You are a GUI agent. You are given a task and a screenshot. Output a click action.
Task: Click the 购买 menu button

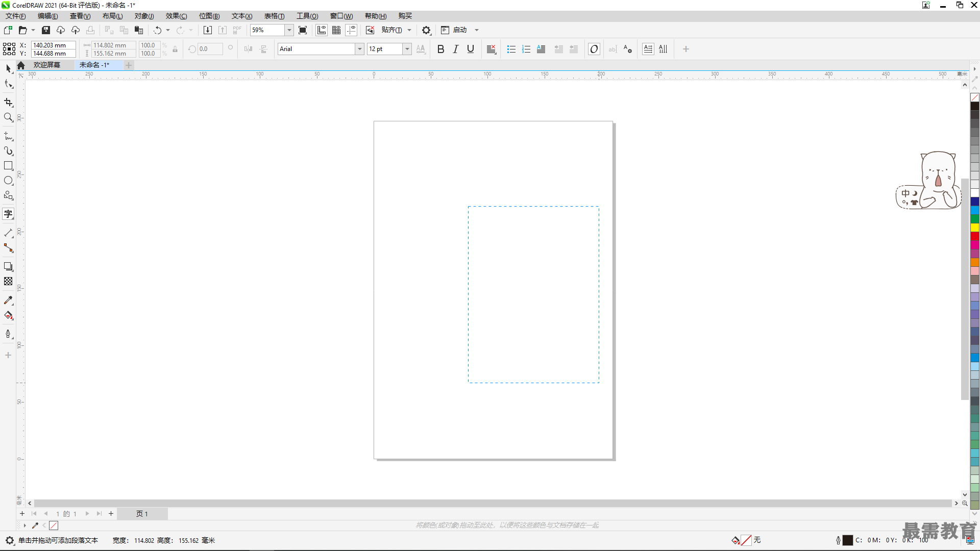pyautogui.click(x=405, y=16)
